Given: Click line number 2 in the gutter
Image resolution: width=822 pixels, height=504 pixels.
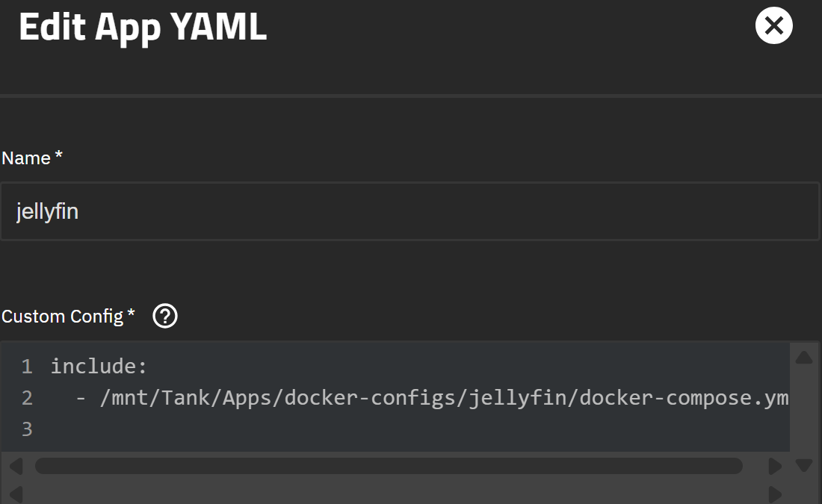Looking at the screenshot, I should pyautogui.click(x=27, y=398).
